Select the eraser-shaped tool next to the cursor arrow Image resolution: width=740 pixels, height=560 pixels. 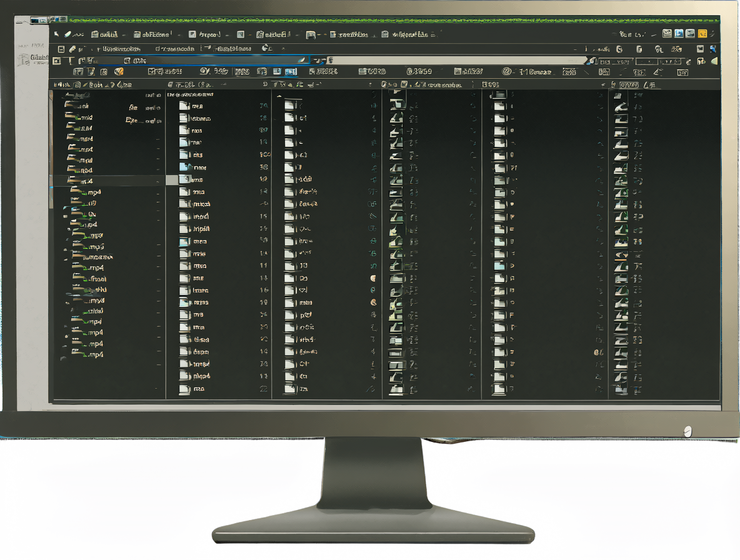click(68, 34)
